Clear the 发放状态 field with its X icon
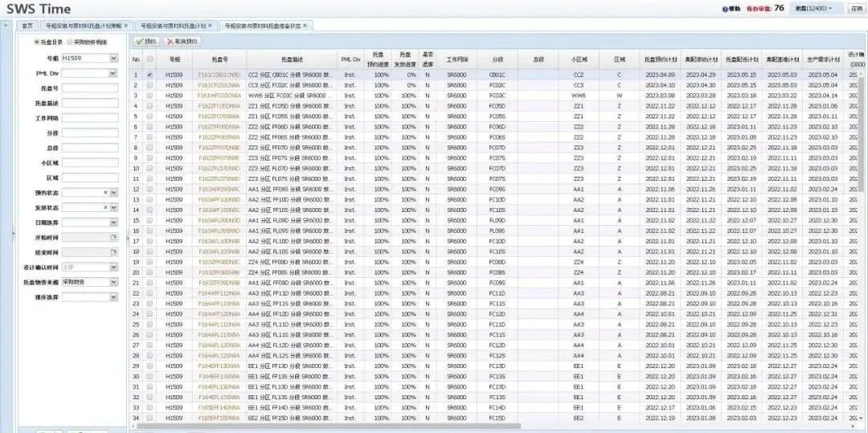This screenshot has width=868, height=433. tap(105, 207)
